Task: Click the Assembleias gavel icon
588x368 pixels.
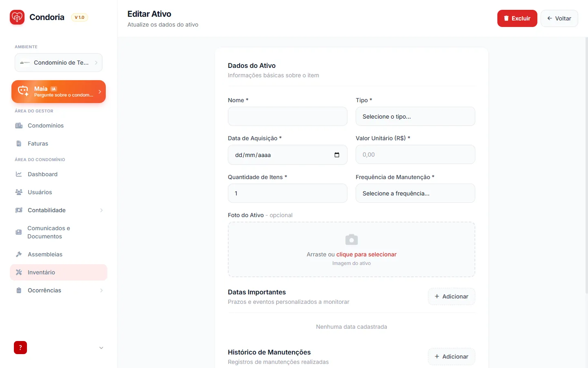Action: coord(19,254)
